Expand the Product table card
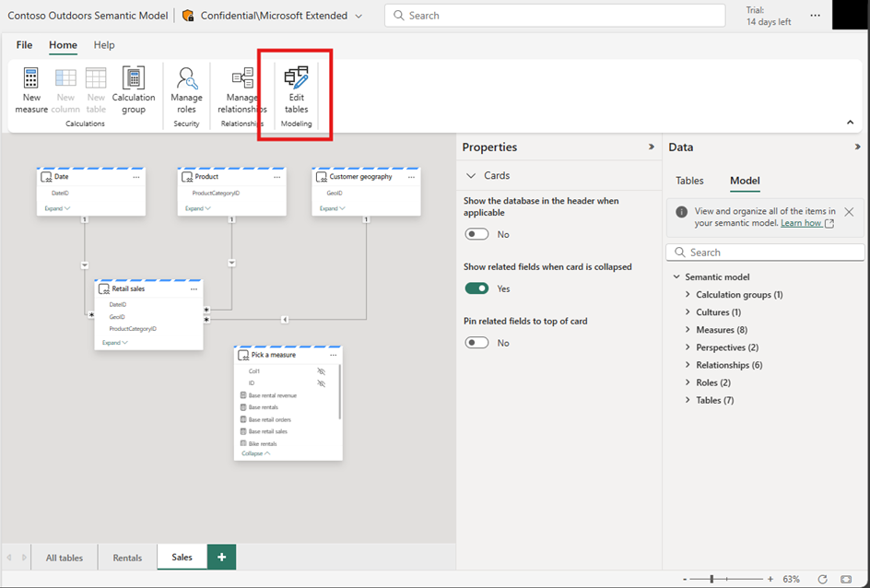Image resolution: width=870 pixels, height=588 pixels. pyautogui.click(x=198, y=208)
